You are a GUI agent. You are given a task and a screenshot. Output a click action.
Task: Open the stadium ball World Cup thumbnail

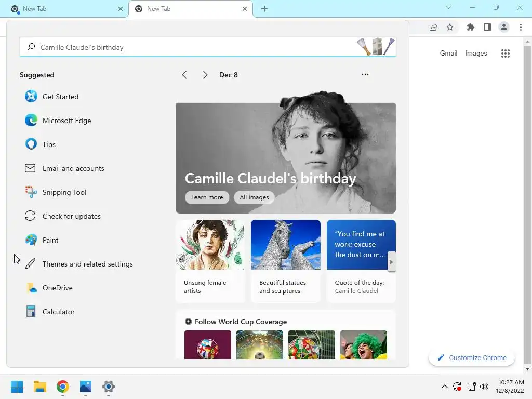click(260, 344)
